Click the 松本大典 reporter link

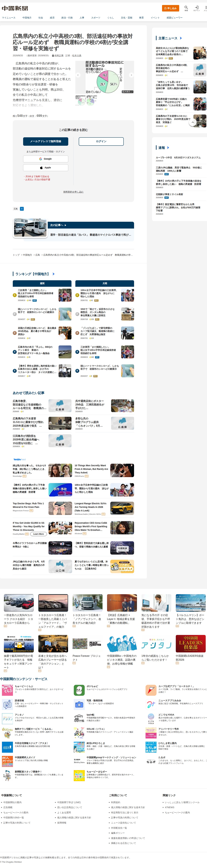(x=76, y=56)
